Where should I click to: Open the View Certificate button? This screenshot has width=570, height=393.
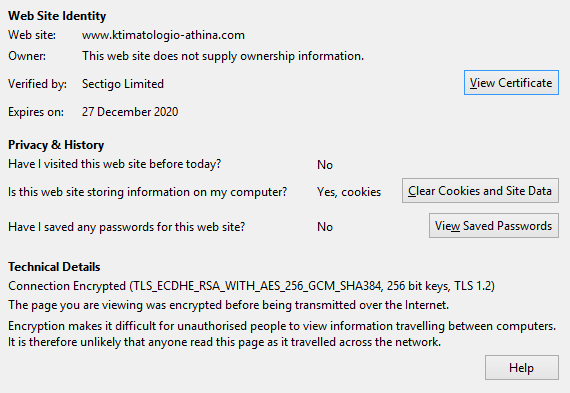click(x=511, y=83)
